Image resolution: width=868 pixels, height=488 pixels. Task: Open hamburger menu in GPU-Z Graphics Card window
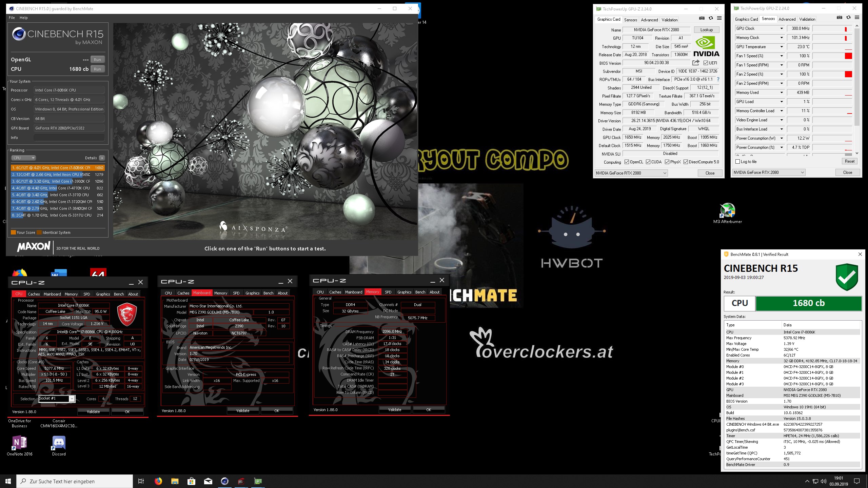coord(719,18)
